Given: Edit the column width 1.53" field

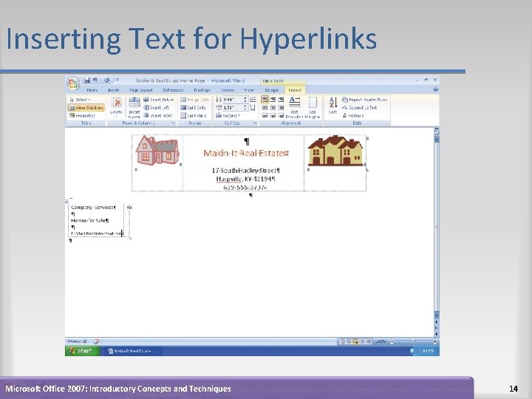Looking at the screenshot, I should pyautogui.click(x=233, y=108).
